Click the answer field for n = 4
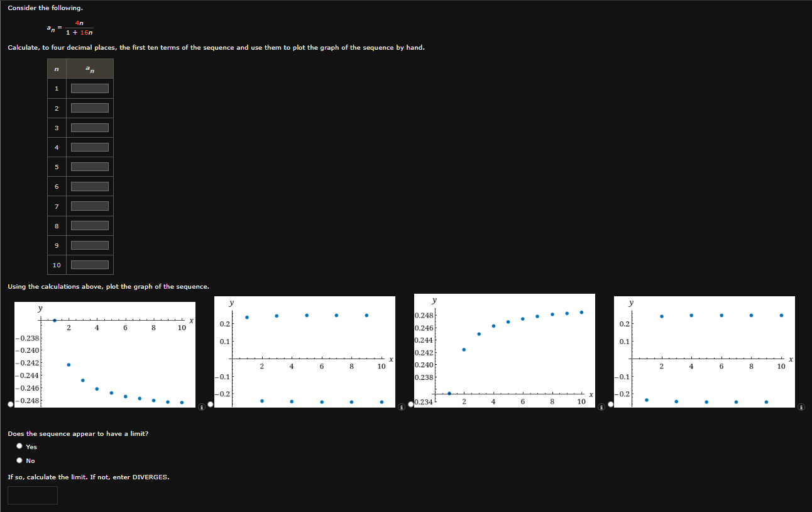 [89, 147]
